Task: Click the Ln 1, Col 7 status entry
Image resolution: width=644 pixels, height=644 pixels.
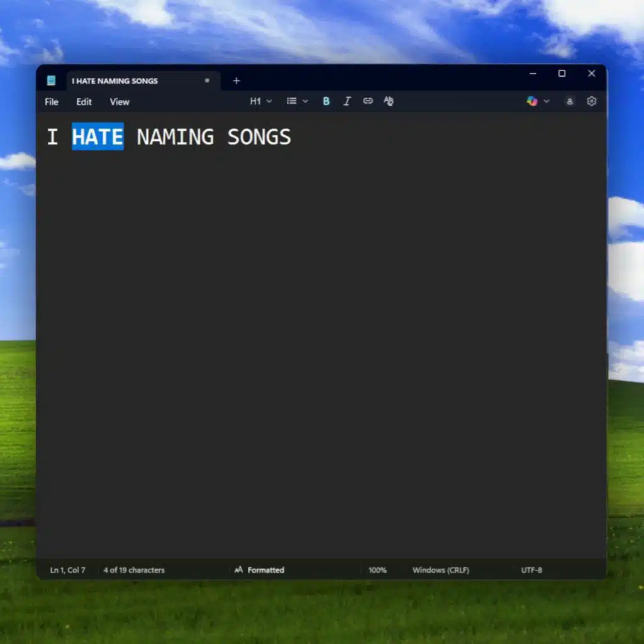Action: [68, 570]
